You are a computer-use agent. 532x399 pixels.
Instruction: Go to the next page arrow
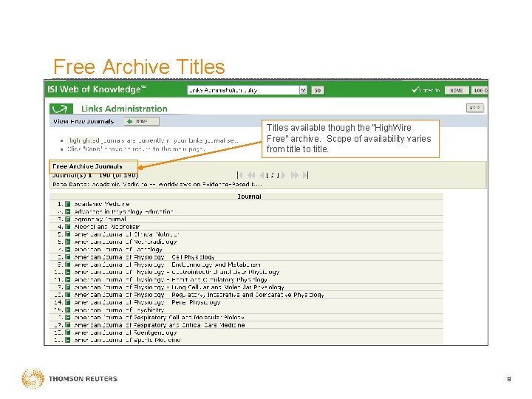click(x=283, y=175)
